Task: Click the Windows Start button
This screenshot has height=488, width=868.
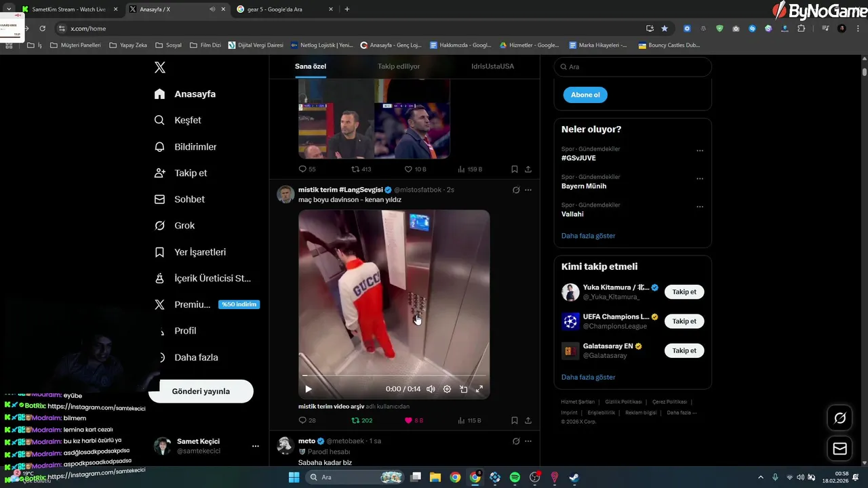Action: coord(294,477)
